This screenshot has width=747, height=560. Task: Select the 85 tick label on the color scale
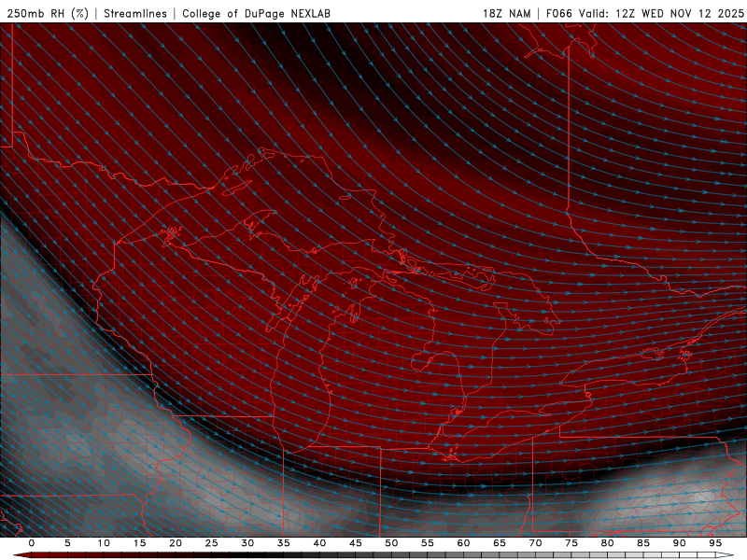[x=643, y=543]
